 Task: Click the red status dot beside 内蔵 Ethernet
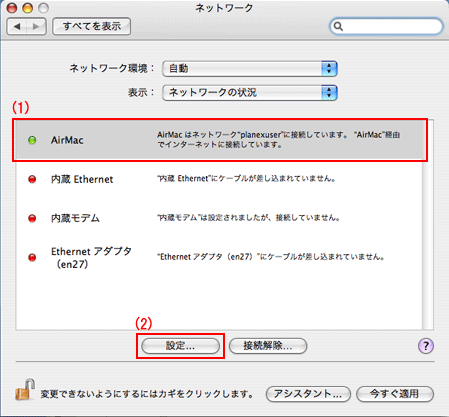click(32, 179)
